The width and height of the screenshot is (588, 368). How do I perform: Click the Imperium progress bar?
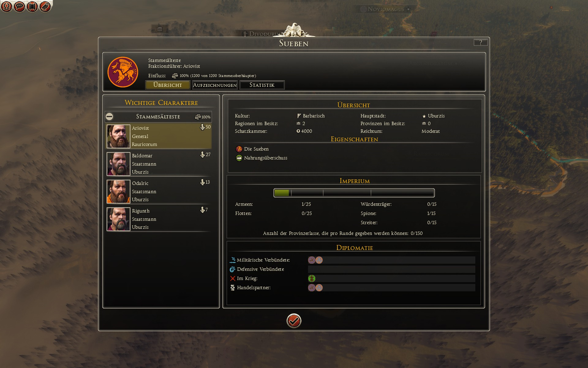(x=354, y=193)
